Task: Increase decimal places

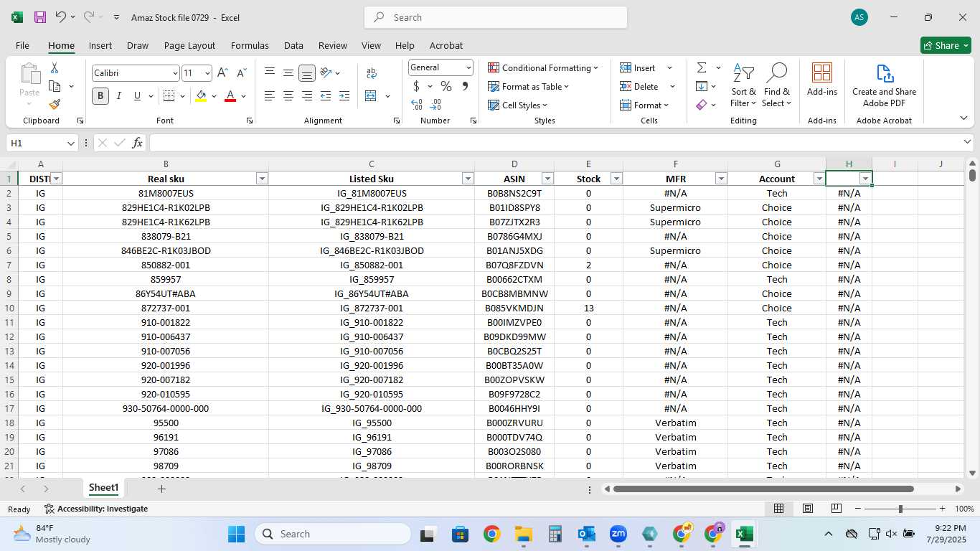Action: coord(416,105)
